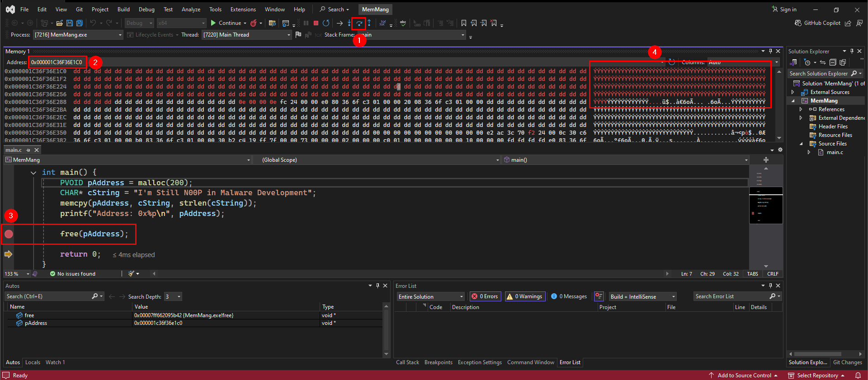The height and width of the screenshot is (380, 868).
Task: Collapse the Source Files folder
Action: (801, 144)
